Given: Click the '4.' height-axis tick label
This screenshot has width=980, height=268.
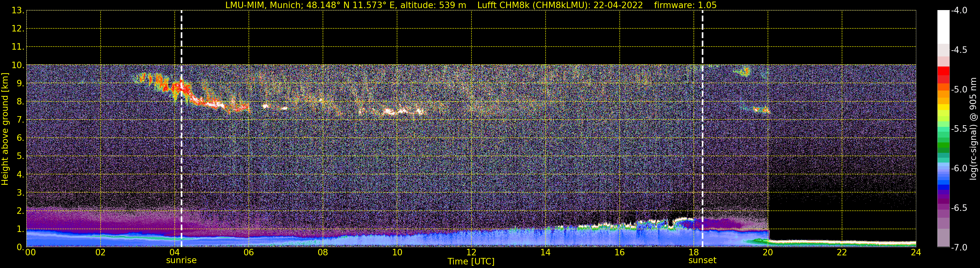Looking at the screenshot, I should [x=20, y=174].
